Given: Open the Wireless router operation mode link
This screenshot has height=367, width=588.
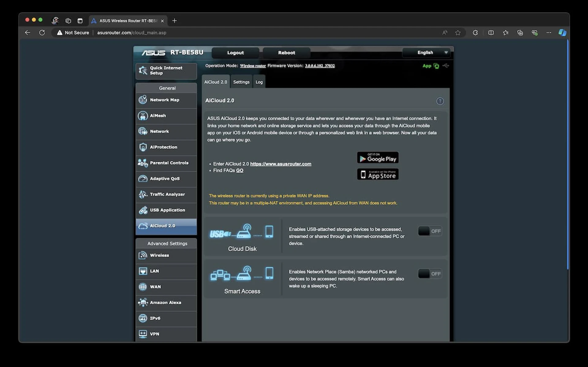Looking at the screenshot, I should [253, 66].
